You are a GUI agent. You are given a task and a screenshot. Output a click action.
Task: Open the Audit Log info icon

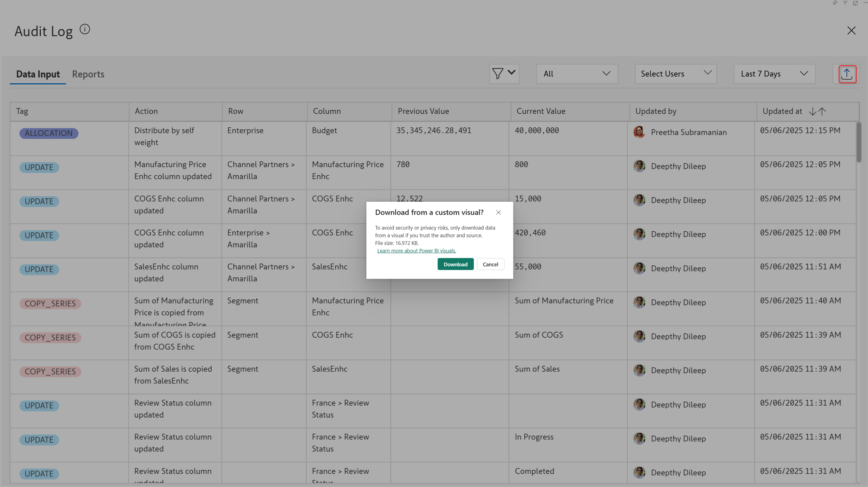point(85,29)
